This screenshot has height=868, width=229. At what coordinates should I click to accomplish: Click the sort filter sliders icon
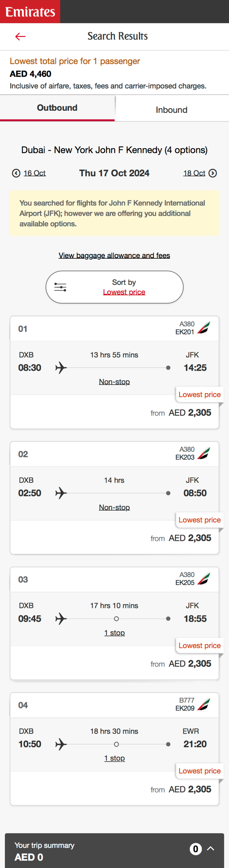tap(60, 287)
